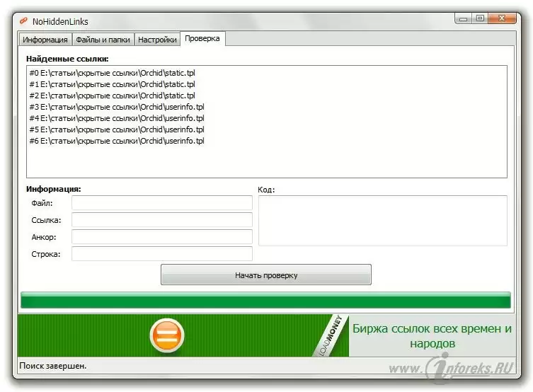Viewport: 533px width, 392px height.
Task: Select the Проверка tab
Action: (x=202, y=39)
